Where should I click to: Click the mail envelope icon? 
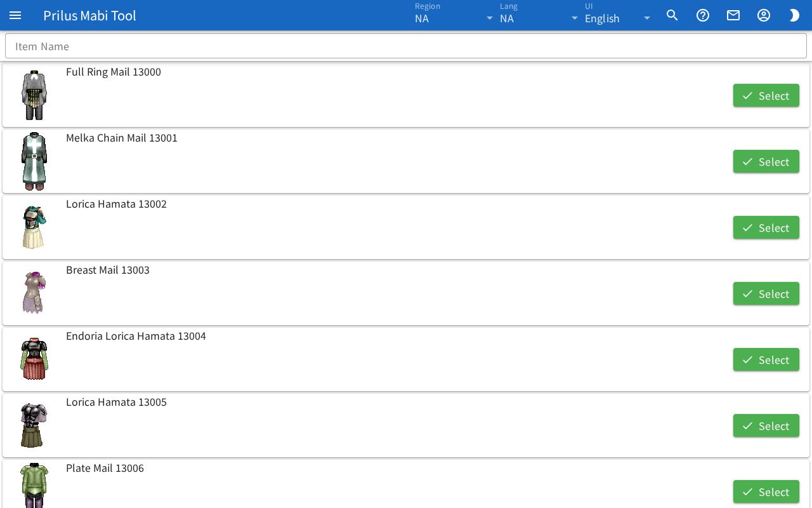coord(733,15)
